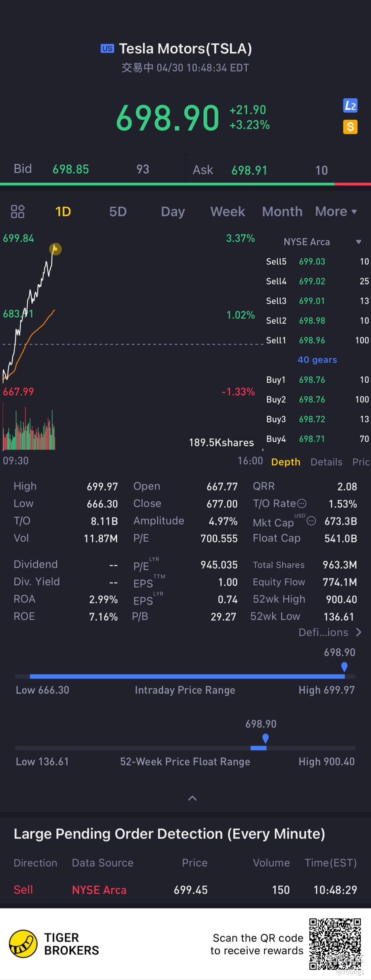
Task: Tap the QR code for rewards
Action: coord(335,944)
